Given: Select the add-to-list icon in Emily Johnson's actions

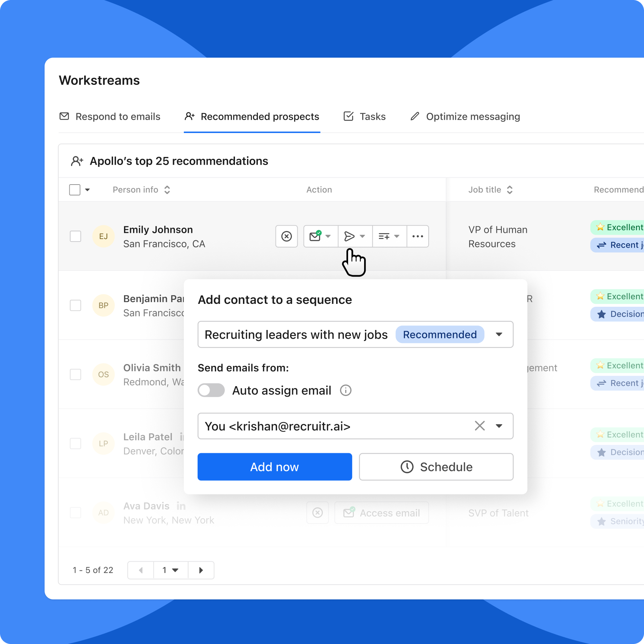Looking at the screenshot, I should 384,236.
